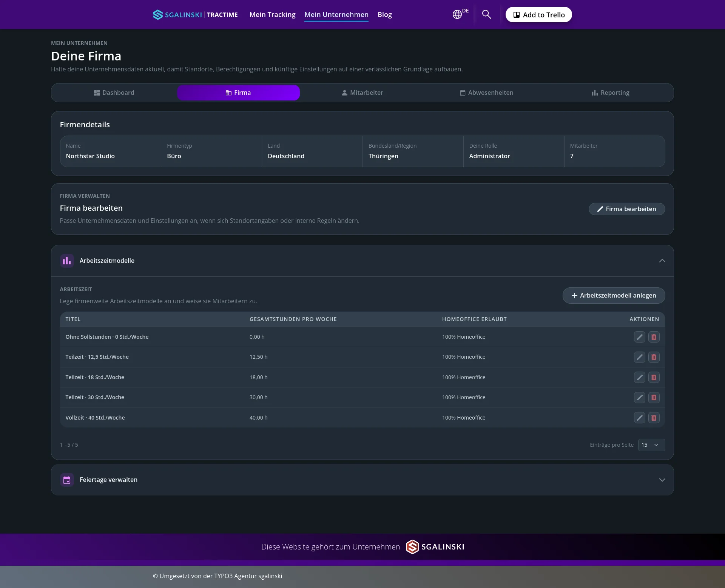This screenshot has width=725, height=588.
Task: Delete the Vollzeit 40 Std./Woche model
Action: click(654, 418)
